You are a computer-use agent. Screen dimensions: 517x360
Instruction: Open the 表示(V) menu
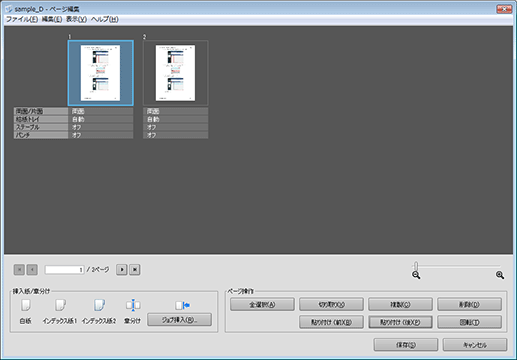[x=76, y=19]
